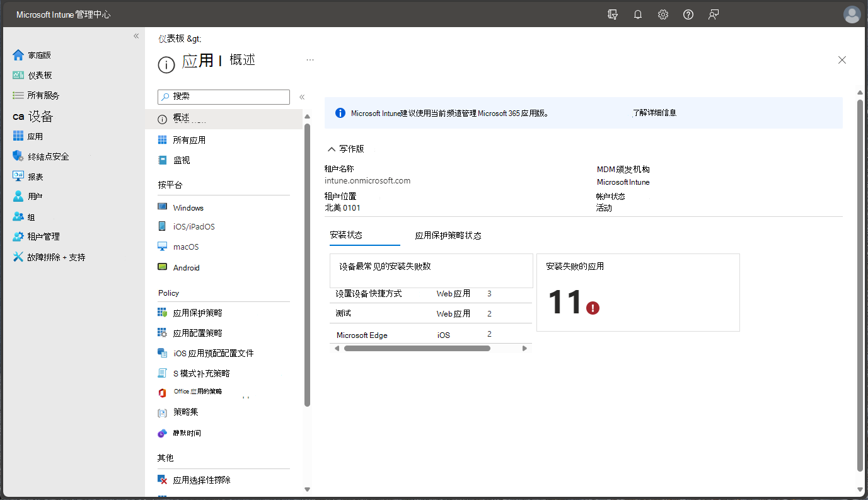This screenshot has width=868, height=500.
Task: Click the horizontal scrollbar under failures table
Action: [417, 348]
